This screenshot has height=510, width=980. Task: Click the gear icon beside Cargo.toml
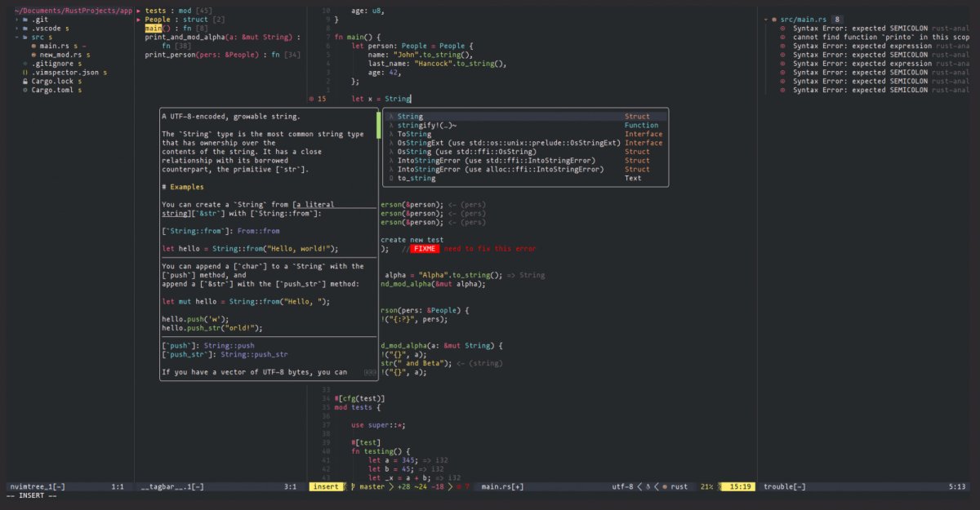[x=24, y=90]
